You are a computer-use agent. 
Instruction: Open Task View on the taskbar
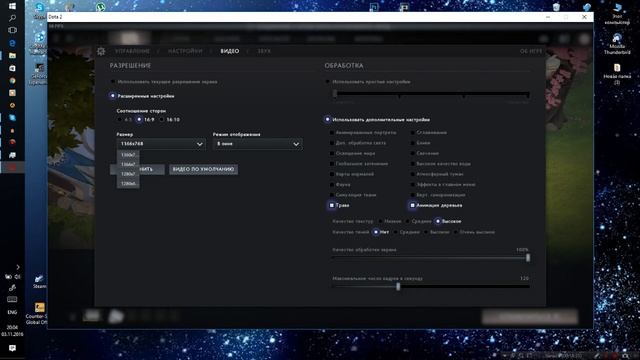(12, 30)
